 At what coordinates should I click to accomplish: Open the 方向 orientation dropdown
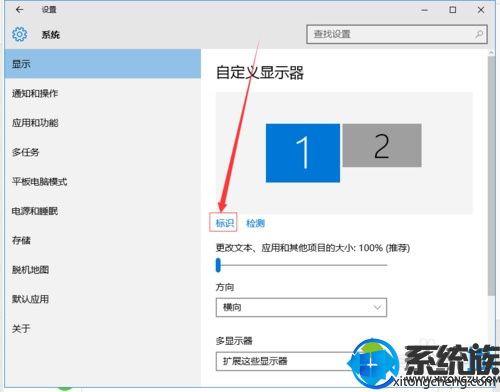click(x=301, y=307)
